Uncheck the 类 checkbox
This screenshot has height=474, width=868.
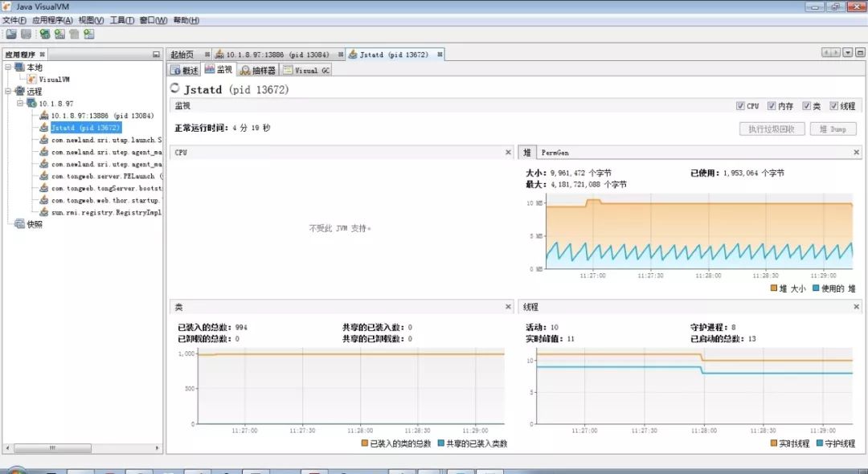806,105
